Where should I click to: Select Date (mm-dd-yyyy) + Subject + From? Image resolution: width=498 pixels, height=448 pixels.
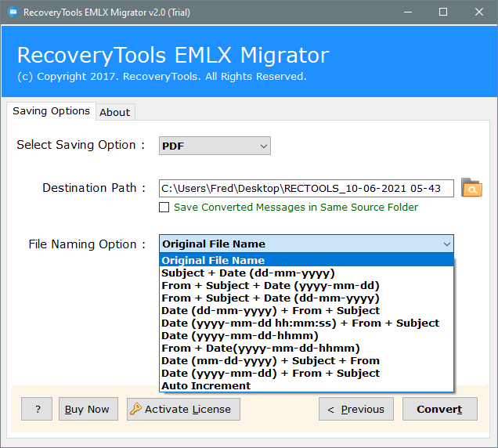click(306, 360)
